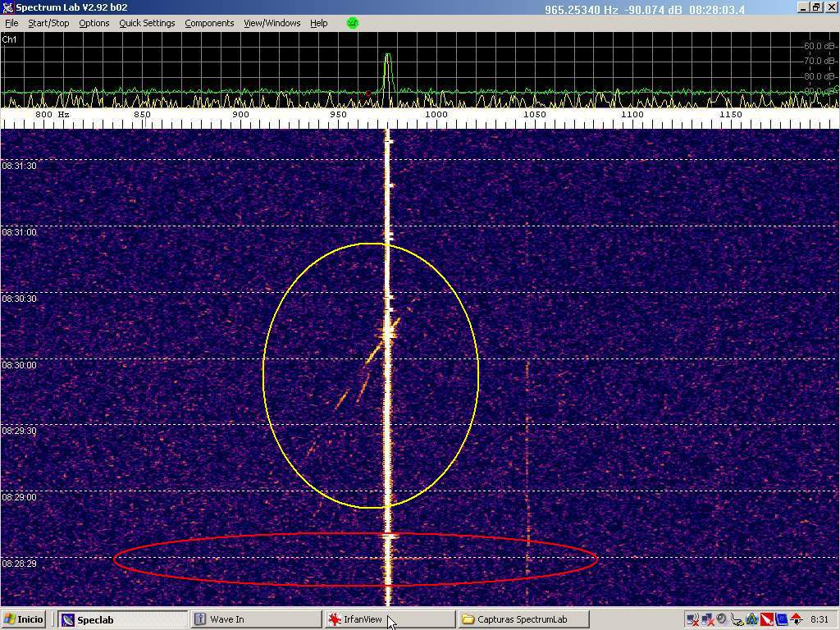Click the second network disconnected tray icon
The width and height of the screenshot is (840, 630).
(708, 619)
